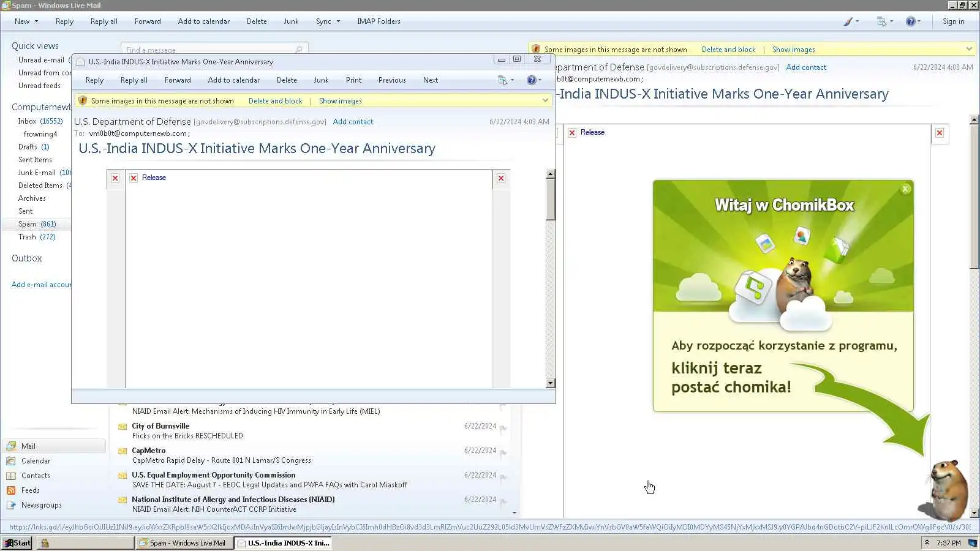Open the Menus icon in main window toolbar
Screen dimensions: 980x551
point(881,21)
